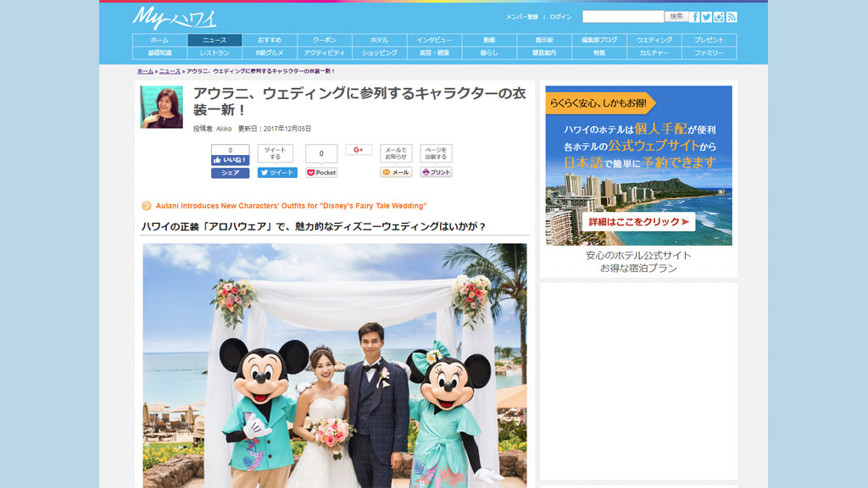Open the B級グルメ menu tab
Screen dimensions: 868x488
270,53
